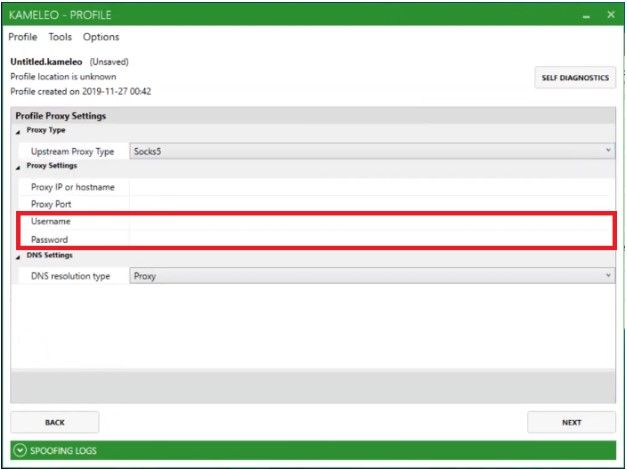Image resolution: width=627 pixels, height=470 pixels.
Task: Open the Tools menu
Action: point(60,37)
